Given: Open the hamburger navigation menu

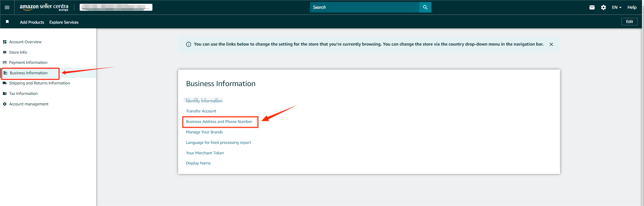Looking at the screenshot, I should tap(7, 7).
